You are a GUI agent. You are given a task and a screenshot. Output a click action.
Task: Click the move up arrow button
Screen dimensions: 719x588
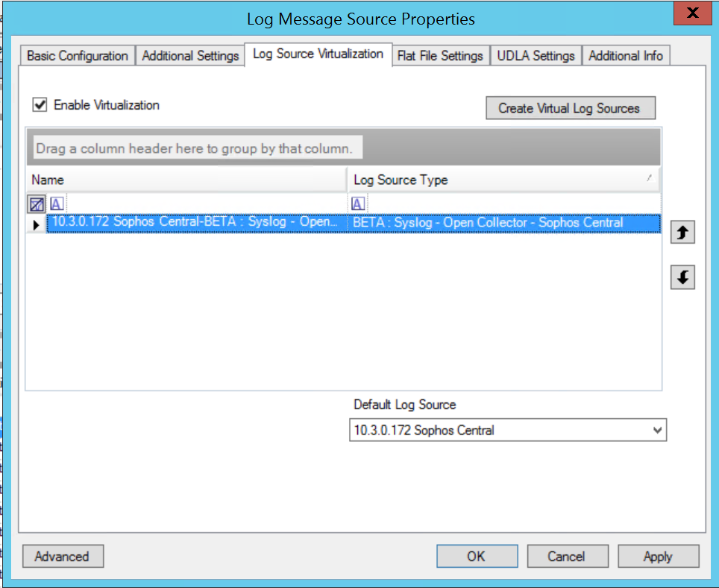pos(682,233)
